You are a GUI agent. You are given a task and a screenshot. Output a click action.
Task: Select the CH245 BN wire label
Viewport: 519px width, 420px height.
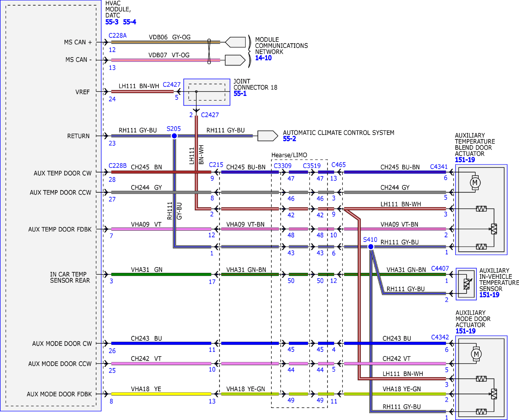[146, 167]
